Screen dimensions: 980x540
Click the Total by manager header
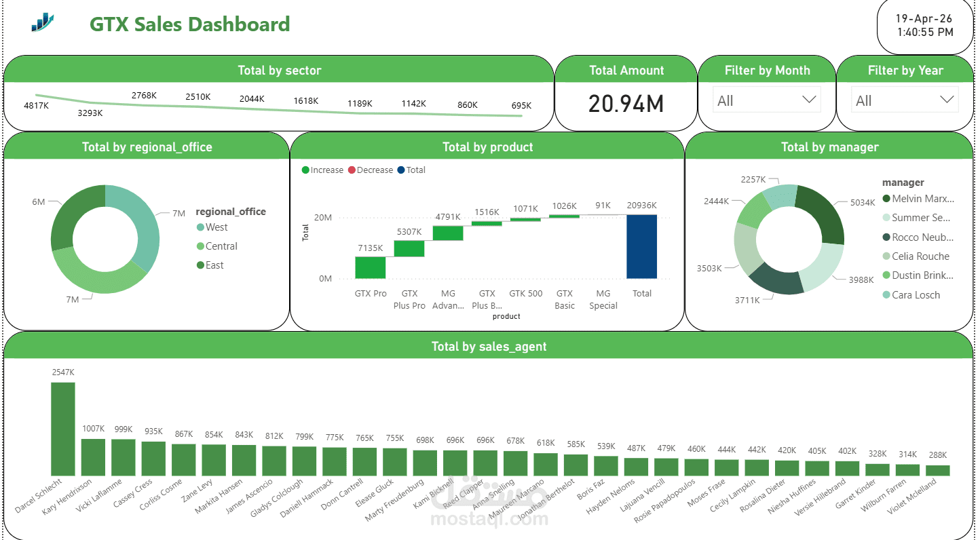pyautogui.click(x=829, y=147)
